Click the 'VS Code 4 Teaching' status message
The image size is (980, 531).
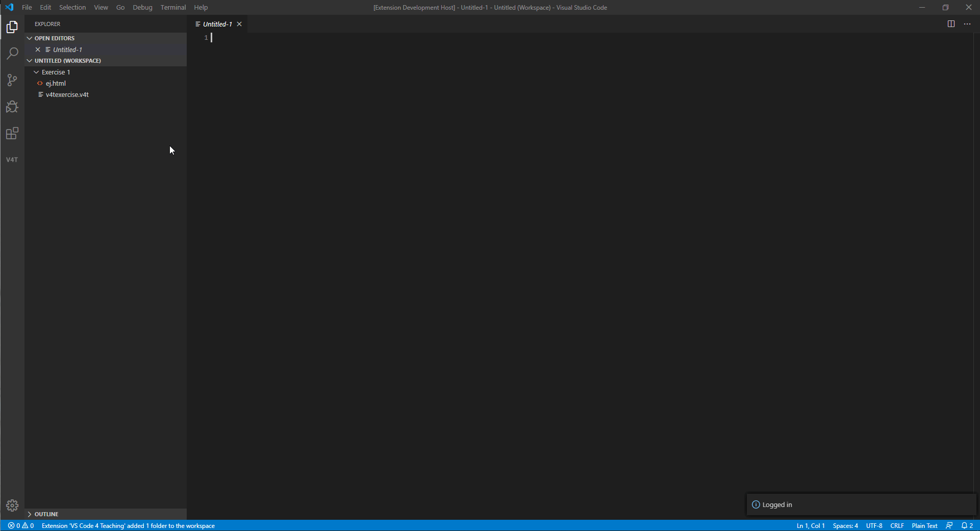pos(128,525)
